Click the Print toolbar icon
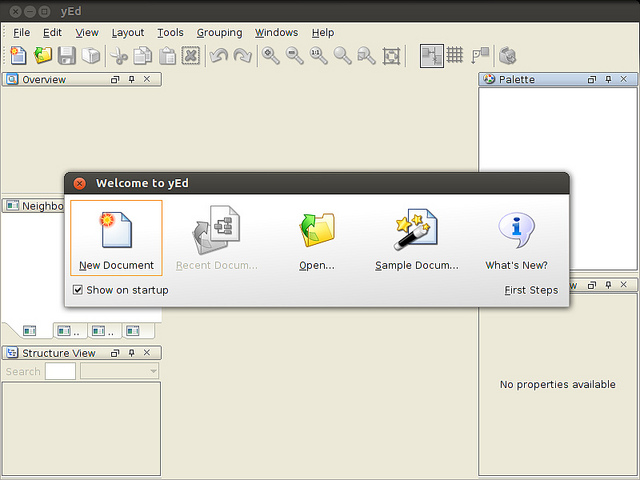Screen dimensions: 640x480 pyautogui.click(x=91, y=56)
